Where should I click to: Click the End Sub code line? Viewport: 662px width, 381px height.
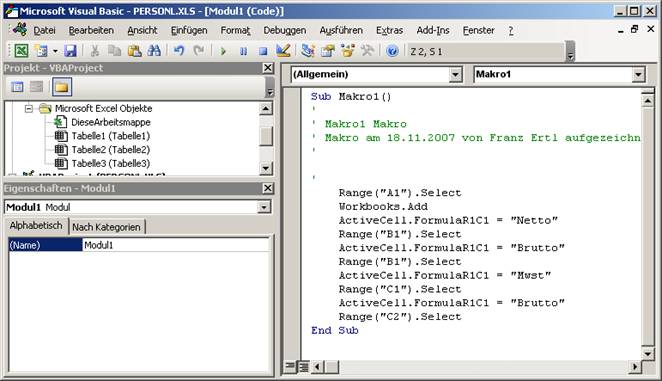(334, 330)
